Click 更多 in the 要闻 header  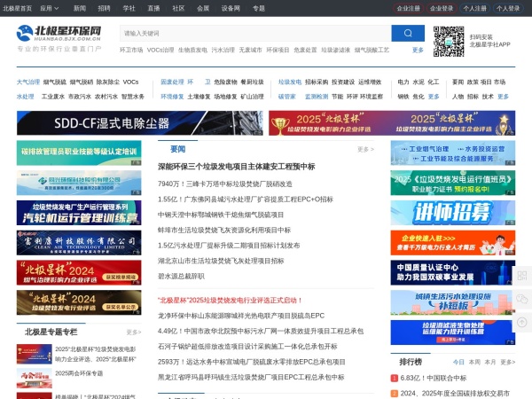tap(365, 149)
